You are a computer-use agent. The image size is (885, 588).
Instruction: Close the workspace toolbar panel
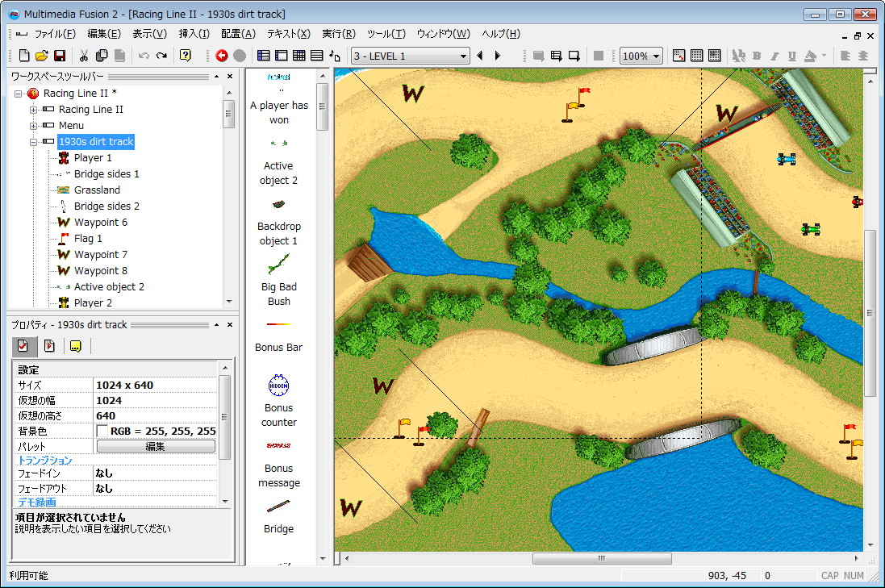[x=230, y=76]
